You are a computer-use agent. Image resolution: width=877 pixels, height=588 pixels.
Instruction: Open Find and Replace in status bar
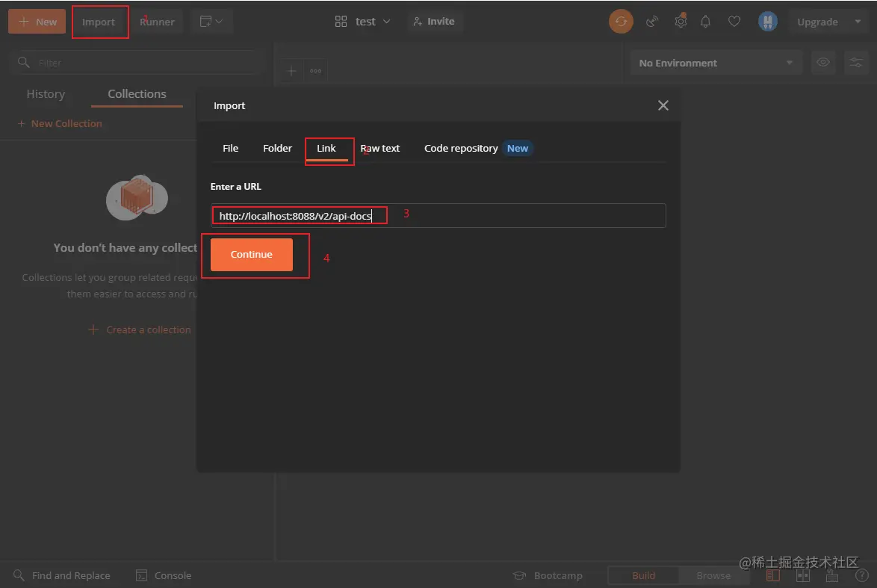[61, 575]
